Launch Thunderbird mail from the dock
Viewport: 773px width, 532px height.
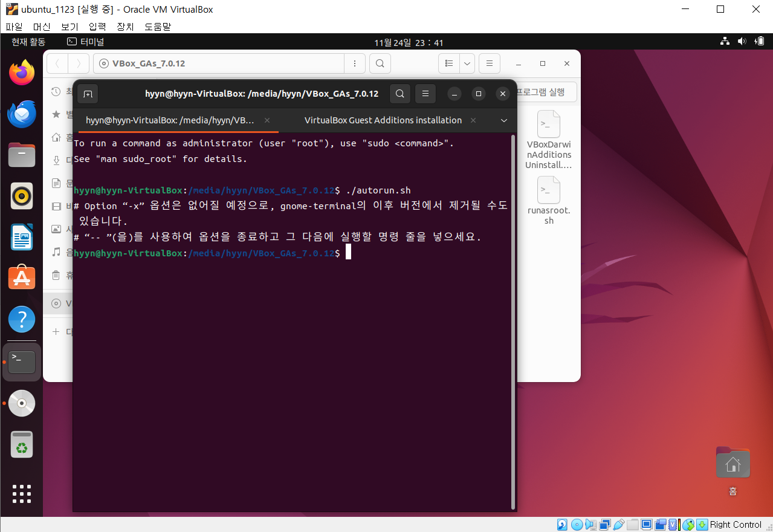(22, 114)
